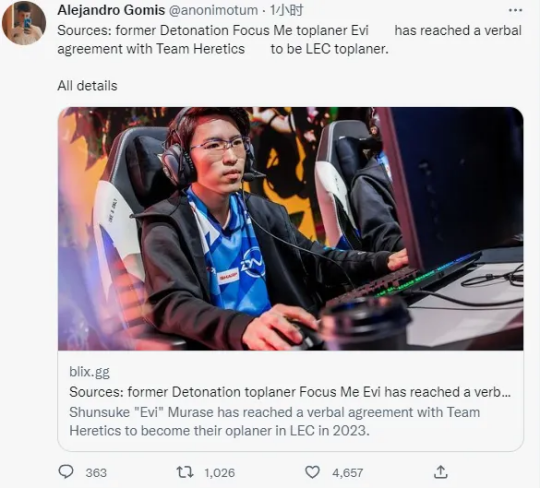Like the tweet with the heart icon

click(x=312, y=472)
